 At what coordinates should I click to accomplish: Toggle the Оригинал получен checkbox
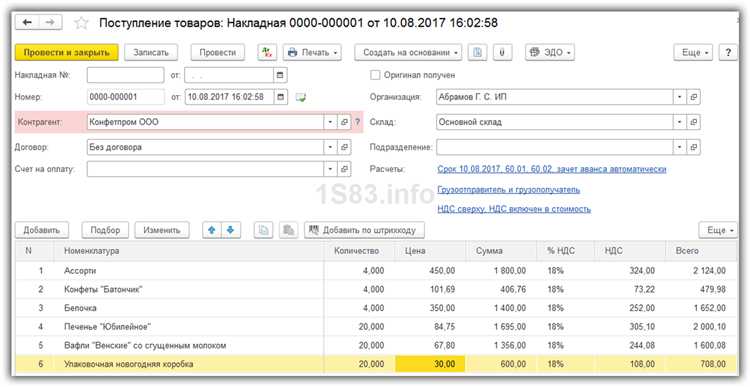click(x=375, y=75)
